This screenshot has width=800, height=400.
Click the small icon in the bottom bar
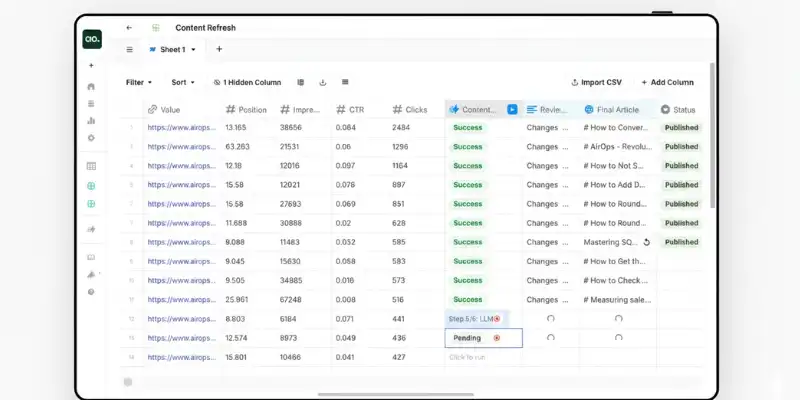128,382
